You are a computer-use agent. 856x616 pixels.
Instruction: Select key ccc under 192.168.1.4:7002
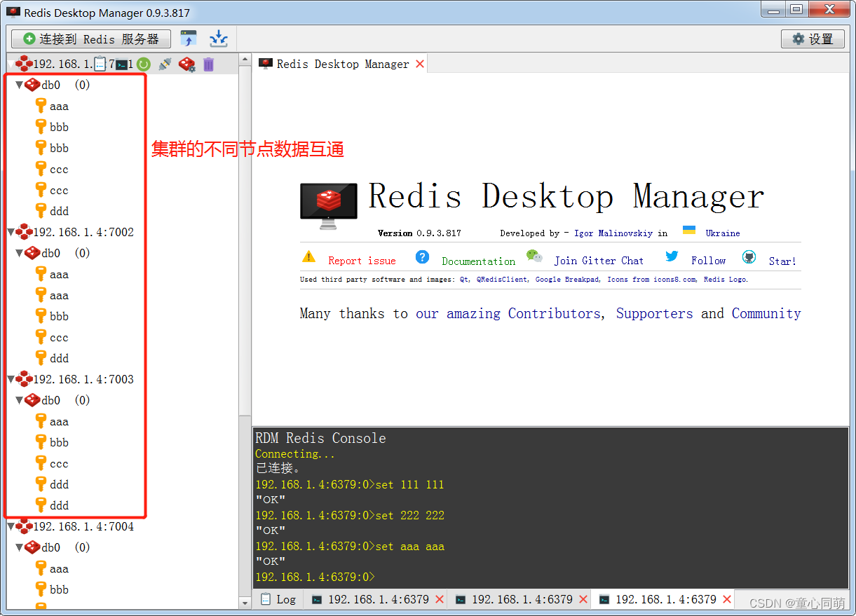59,337
